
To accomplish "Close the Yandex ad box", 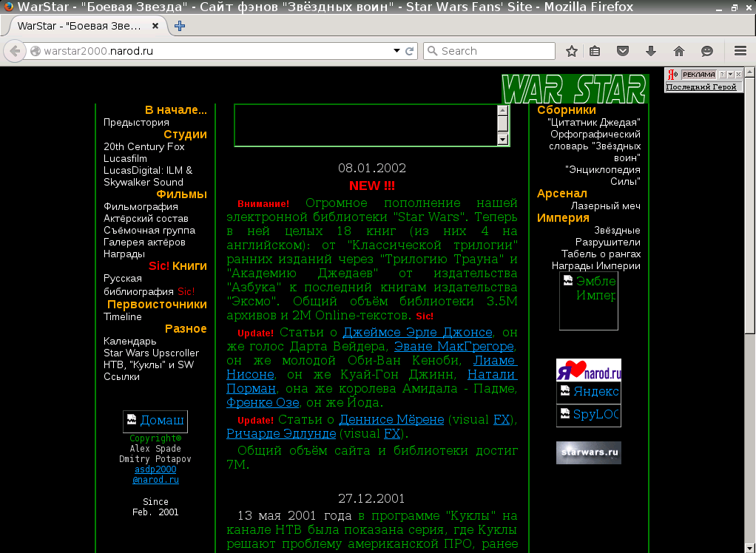I will click(739, 75).
